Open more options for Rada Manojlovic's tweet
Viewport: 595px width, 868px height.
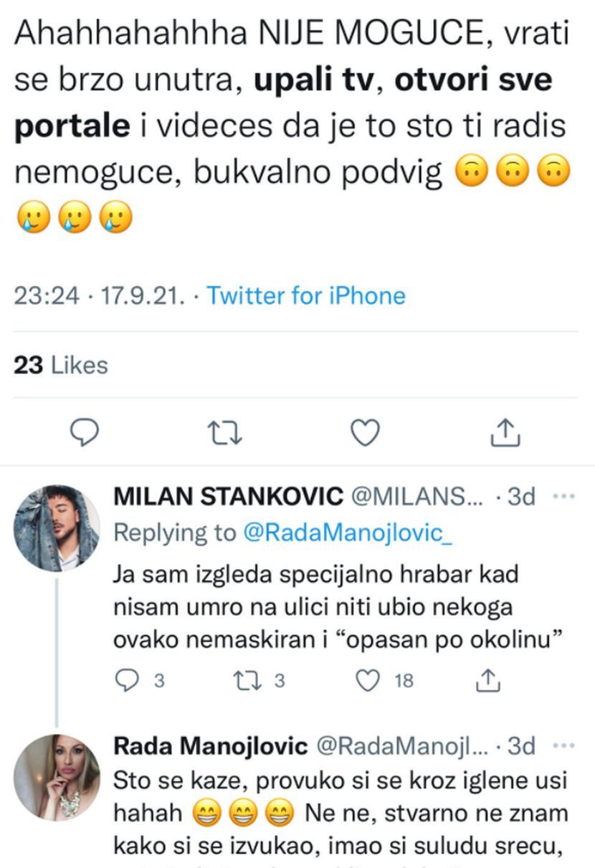pyautogui.click(x=566, y=746)
